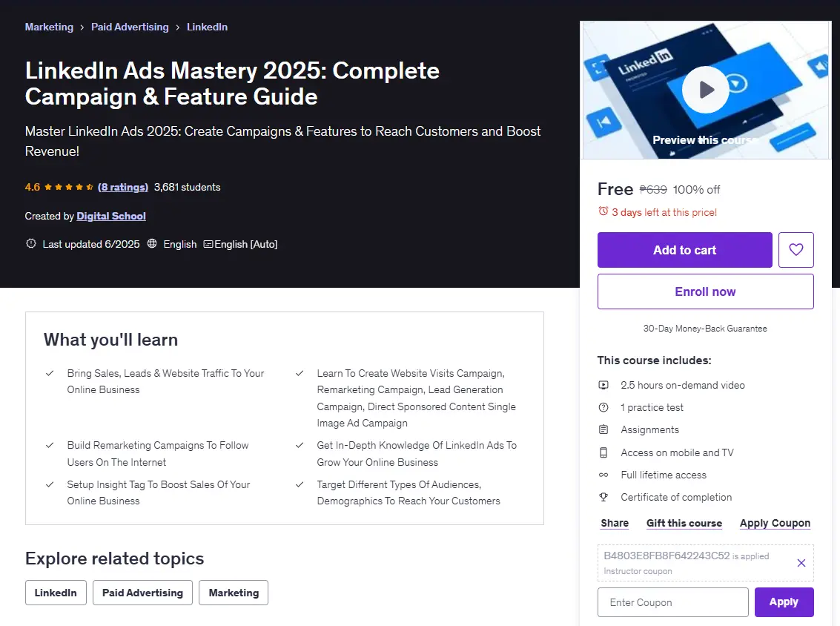Select the Marketing related topic chip
The width and height of the screenshot is (840, 626).
point(234,593)
